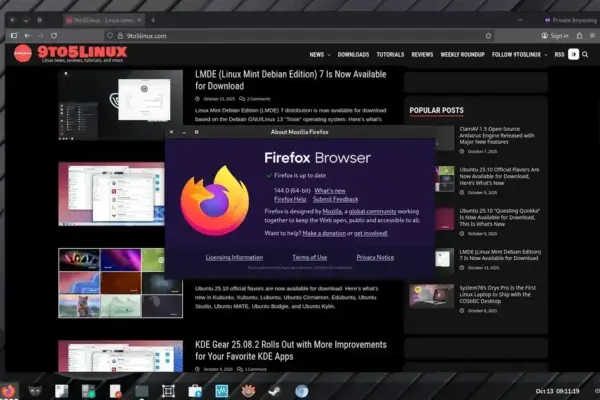
Task: Expand the FOLLOW 9TO5LINUX dropdown arrow
Action: pyautogui.click(x=546, y=55)
